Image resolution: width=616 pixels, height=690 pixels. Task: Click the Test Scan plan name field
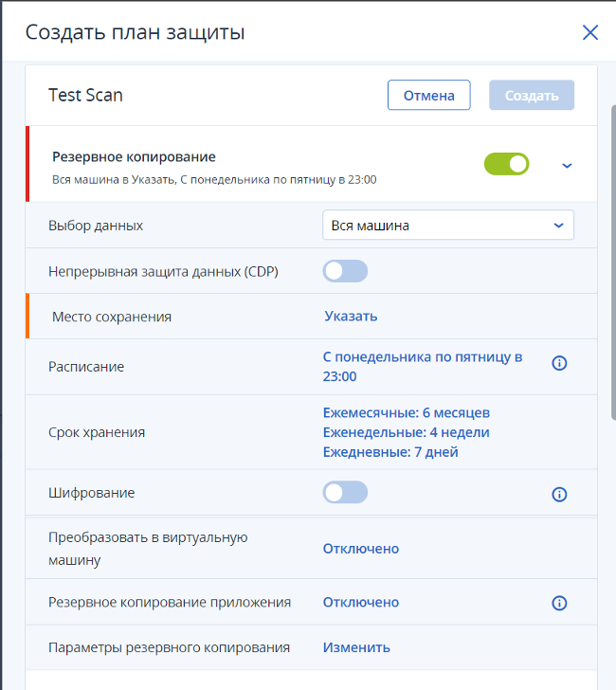tap(86, 95)
